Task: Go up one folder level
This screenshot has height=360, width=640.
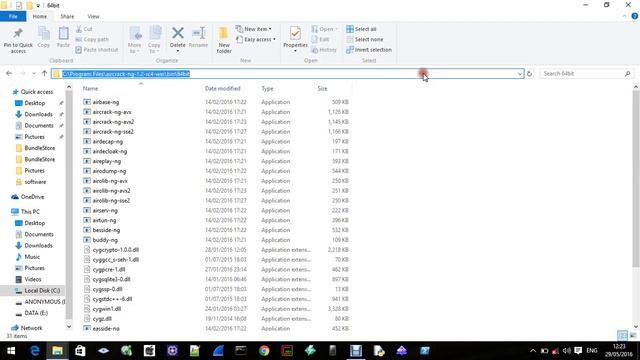Action: point(44,73)
